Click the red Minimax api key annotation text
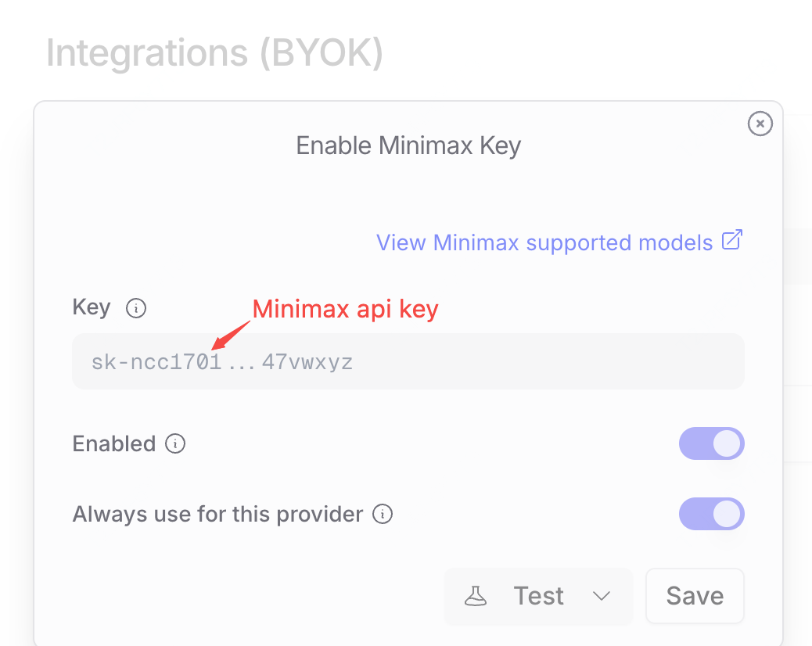 point(345,309)
